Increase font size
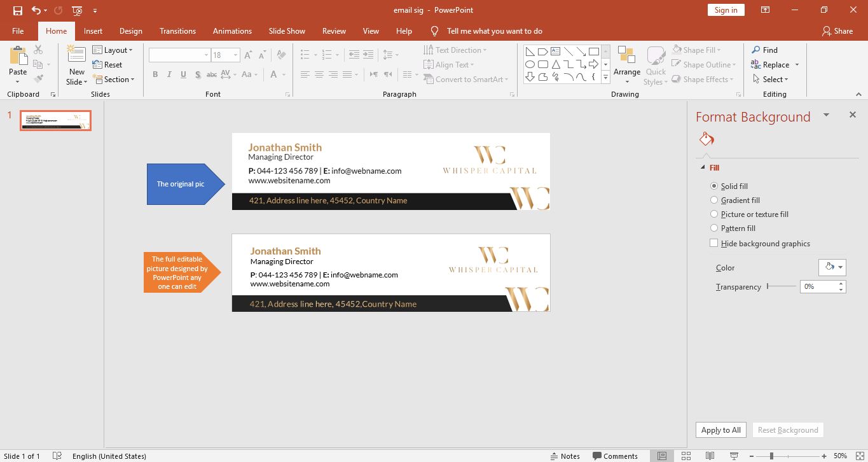 (248, 55)
